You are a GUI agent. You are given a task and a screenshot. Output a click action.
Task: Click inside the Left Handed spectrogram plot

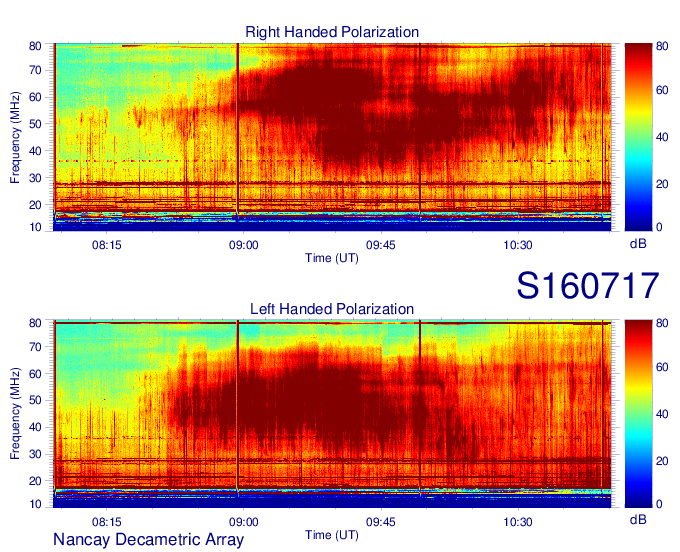tap(332, 414)
